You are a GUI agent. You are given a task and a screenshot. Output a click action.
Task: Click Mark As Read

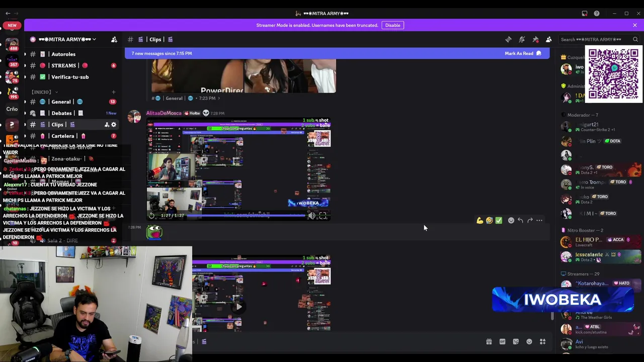[523, 53]
